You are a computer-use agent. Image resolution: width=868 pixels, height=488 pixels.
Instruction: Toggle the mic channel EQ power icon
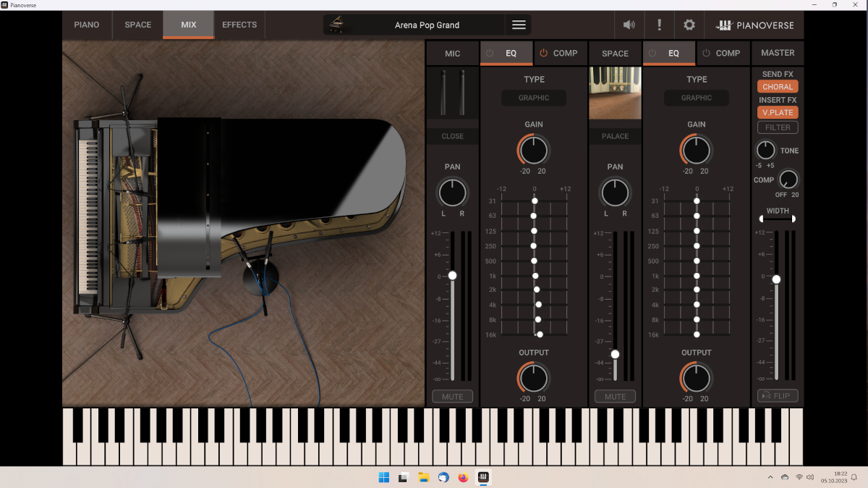click(x=490, y=53)
